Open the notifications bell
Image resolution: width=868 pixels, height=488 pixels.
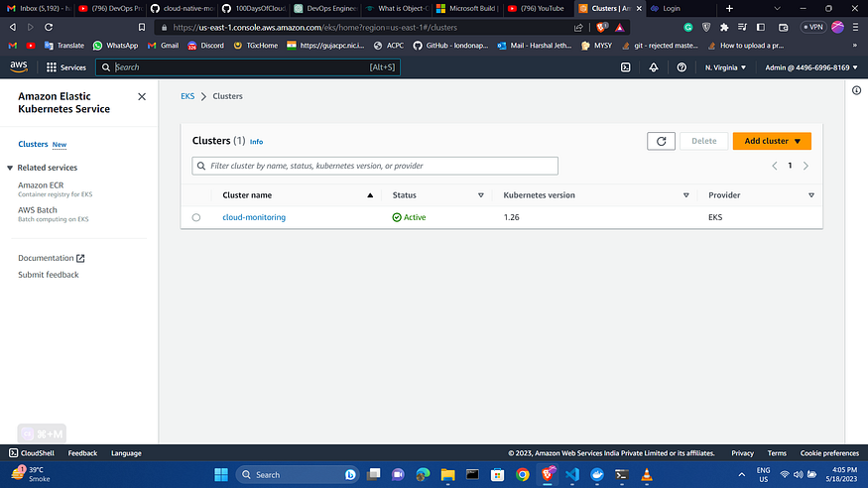click(654, 67)
